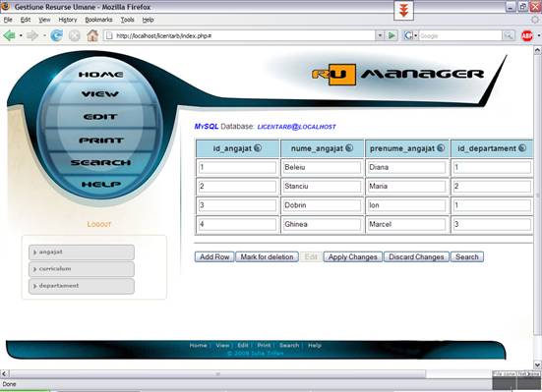This screenshot has height=392, width=542.
Task: Expand the departament table entry
Action: point(82,286)
